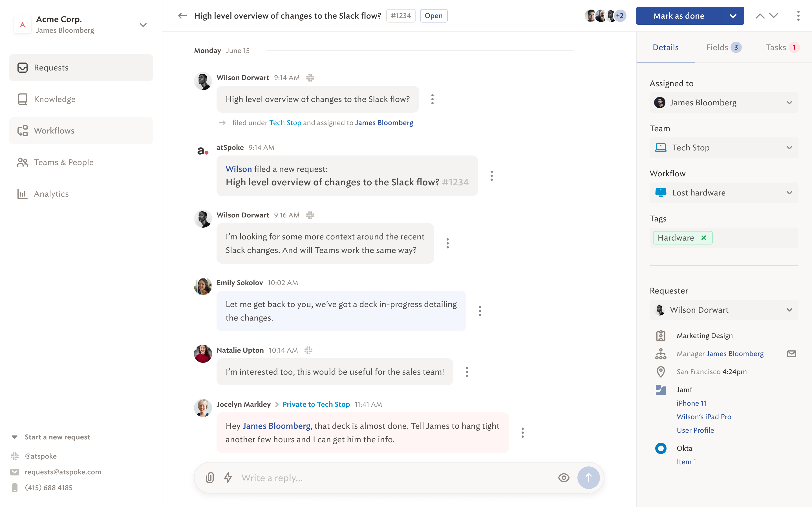This screenshot has width=812, height=507.
Task: Remove the Hardware tag
Action: coord(704,238)
